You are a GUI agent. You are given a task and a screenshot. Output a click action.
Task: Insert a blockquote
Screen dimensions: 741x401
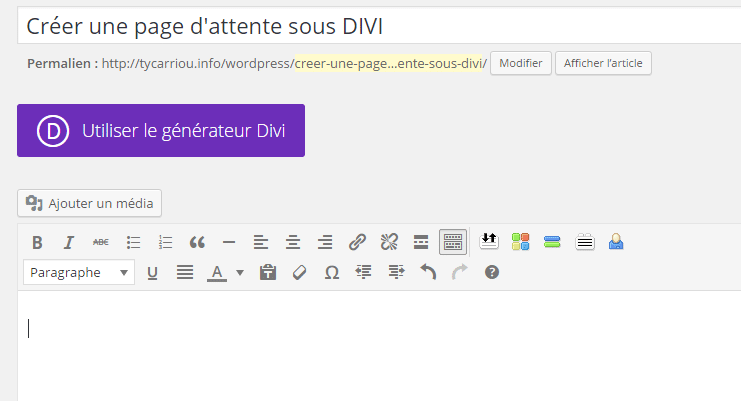pos(197,242)
